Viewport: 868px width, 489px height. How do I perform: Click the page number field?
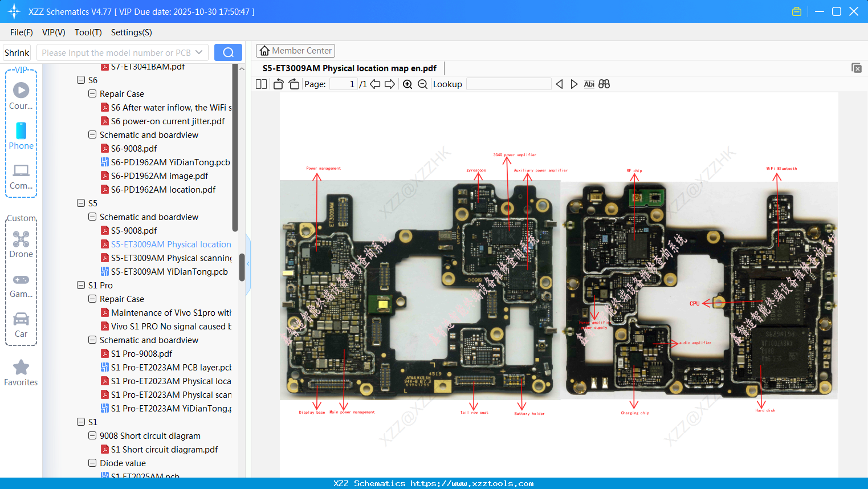(344, 84)
